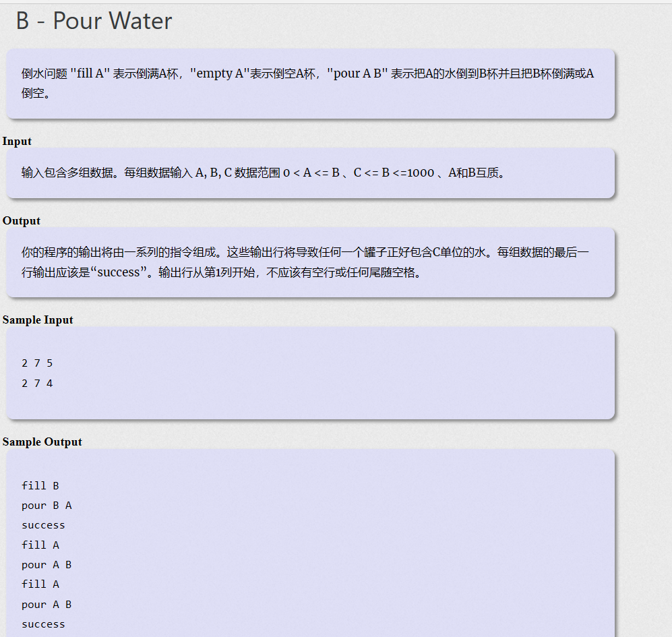The image size is (672, 637).
Task: Click the "Sample Output" heading
Action: tap(42, 442)
